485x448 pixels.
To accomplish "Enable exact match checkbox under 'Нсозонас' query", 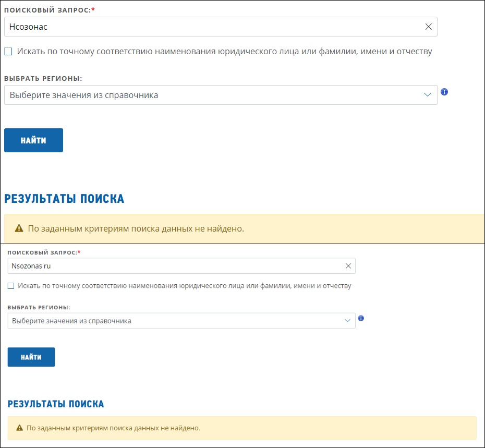I will (8, 51).
